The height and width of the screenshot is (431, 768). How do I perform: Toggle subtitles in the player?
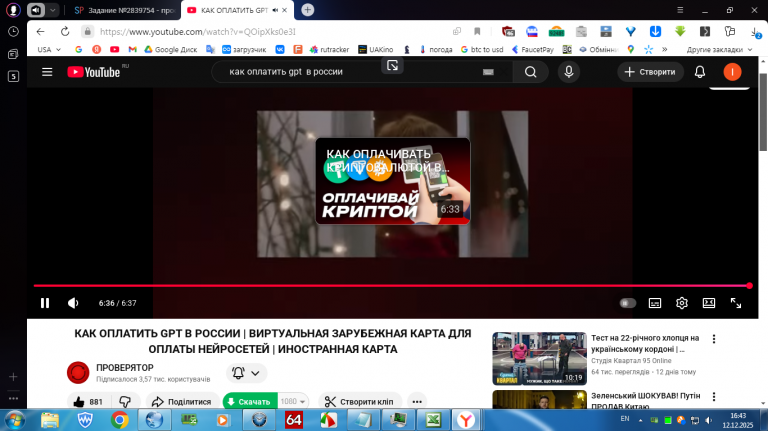click(655, 303)
